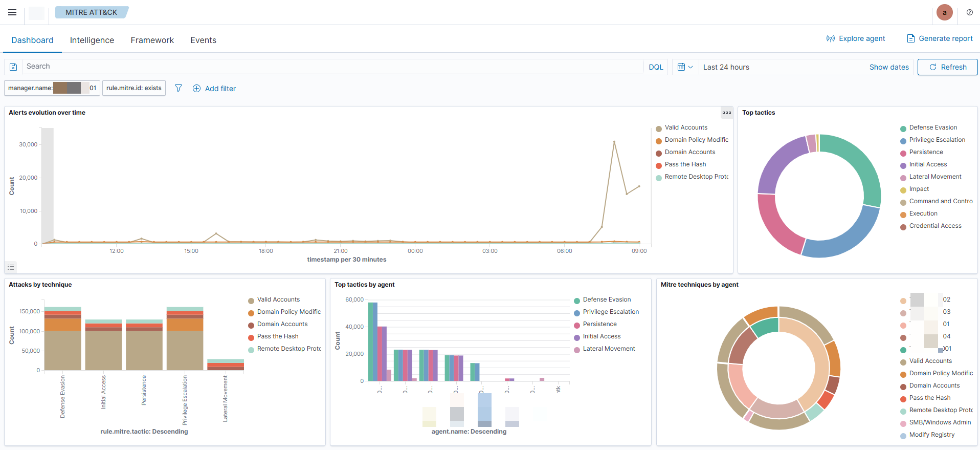This screenshot has height=450, width=980.
Task: Click the Refresh button
Action: pyautogui.click(x=947, y=67)
